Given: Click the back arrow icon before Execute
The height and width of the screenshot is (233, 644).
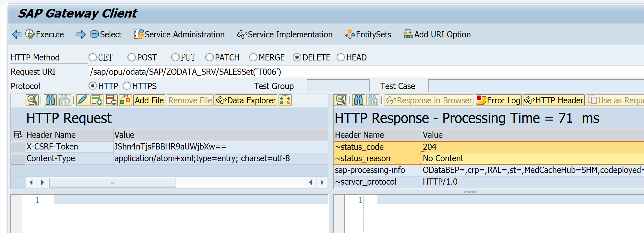Looking at the screenshot, I should (x=17, y=34).
